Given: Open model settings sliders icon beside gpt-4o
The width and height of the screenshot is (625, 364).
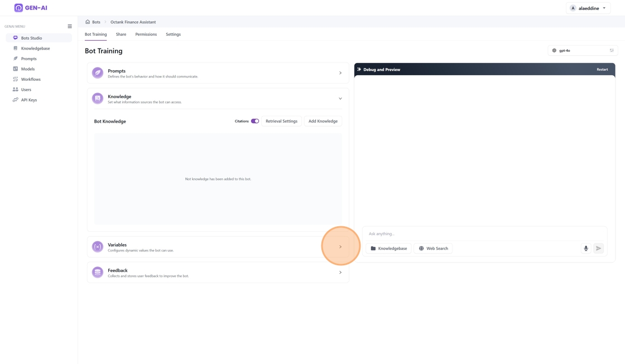Looking at the screenshot, I should (x=612, y=51).
